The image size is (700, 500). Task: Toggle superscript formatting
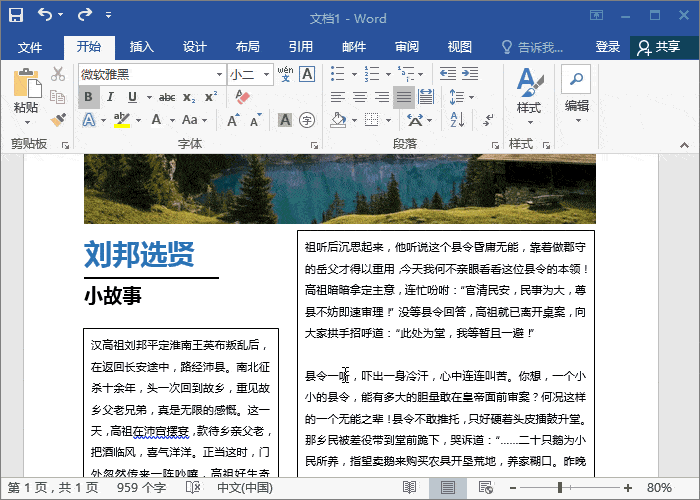point(211,97)
